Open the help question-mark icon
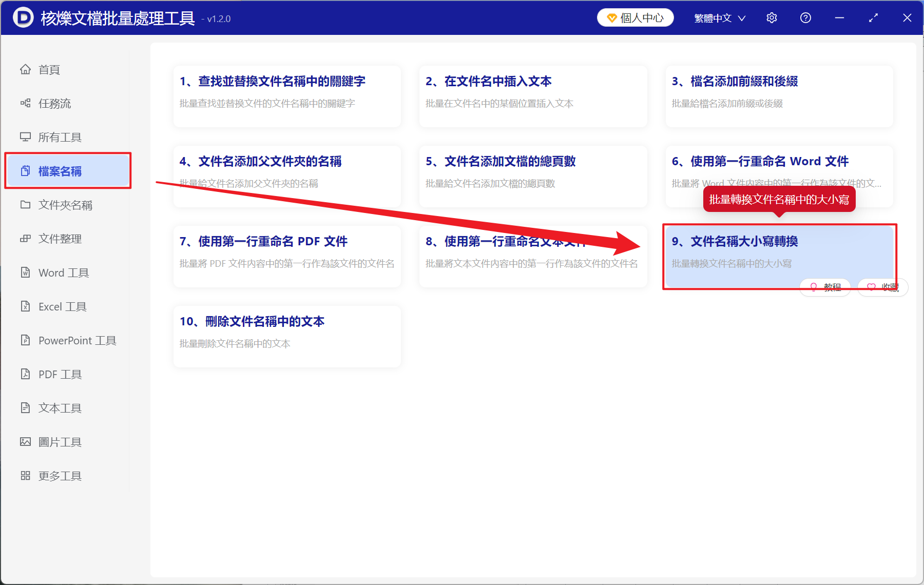 805,17
